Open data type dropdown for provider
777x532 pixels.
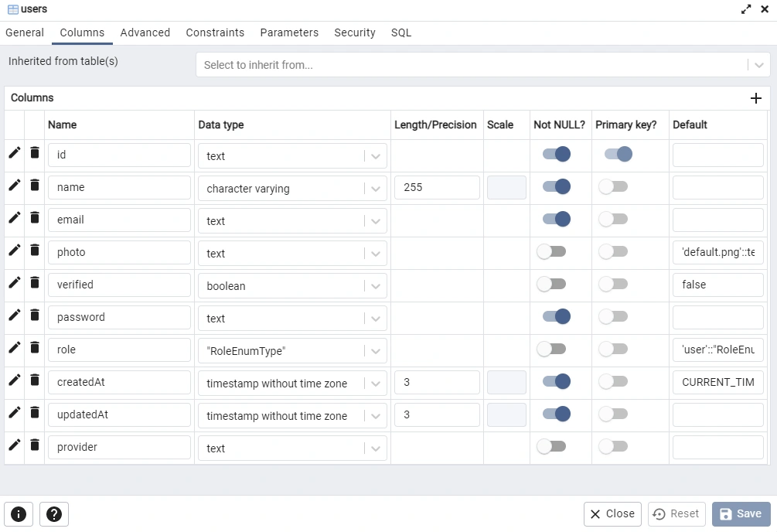point(292,448)
